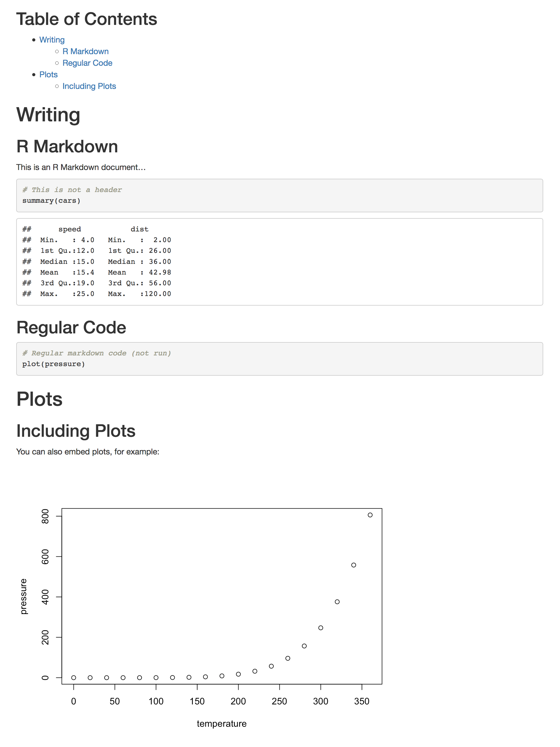Click the Table of Contents heading
Screen dimensions: 560x747
pyautogui.click(x=87, y=19)
